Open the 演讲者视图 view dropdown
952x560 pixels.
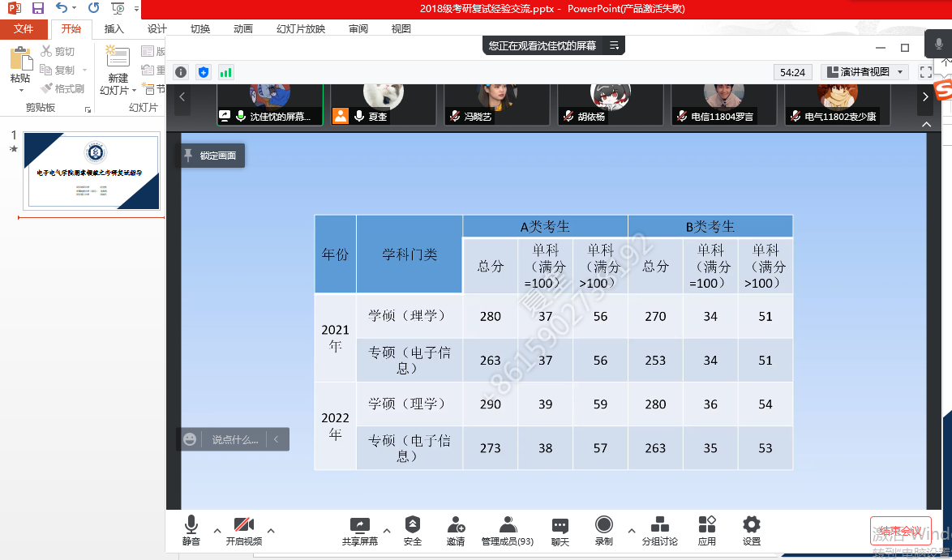pos(864,72)
